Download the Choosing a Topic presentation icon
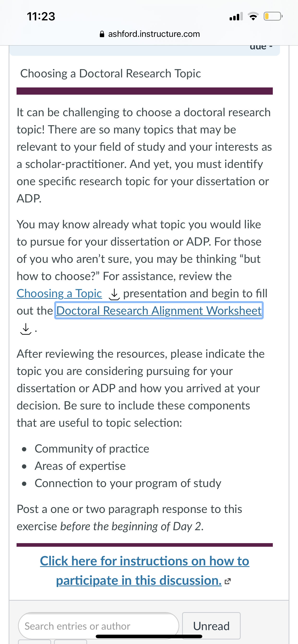This screenshot has width=298, height=644. pos(114,294)
